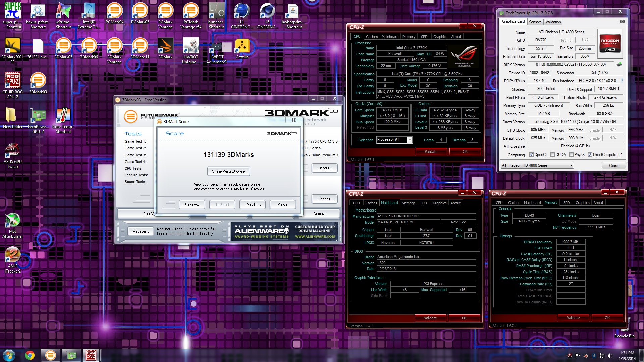Open PCMark Vantage x64 icon
This screenshot has height=362, width=644.
[191, 15]
